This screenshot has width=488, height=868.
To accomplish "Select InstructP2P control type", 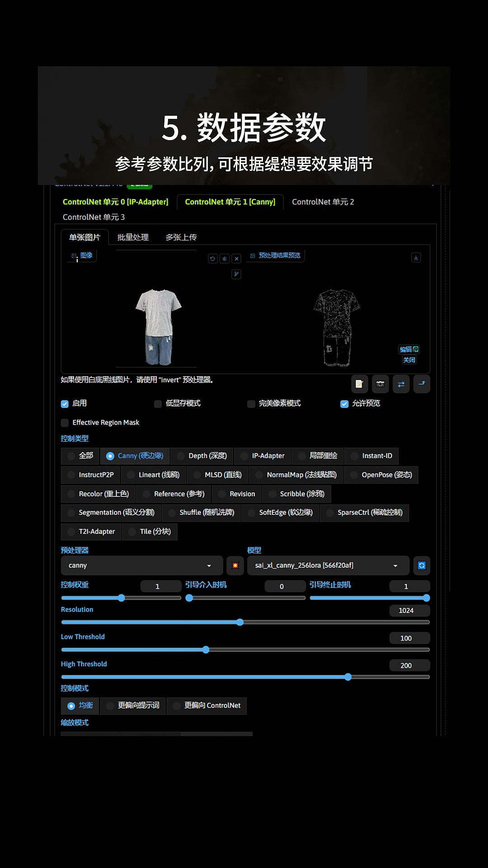I will coord(90,475).
